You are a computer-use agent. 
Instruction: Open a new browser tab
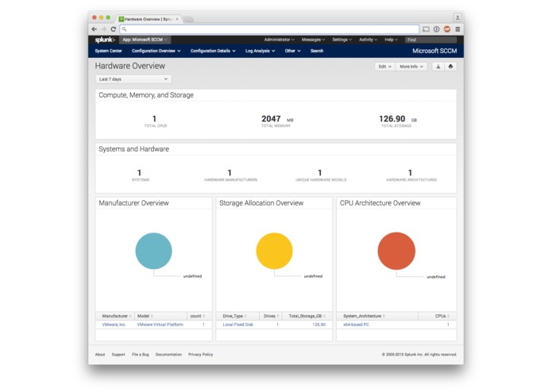click(x=189, y=19)
